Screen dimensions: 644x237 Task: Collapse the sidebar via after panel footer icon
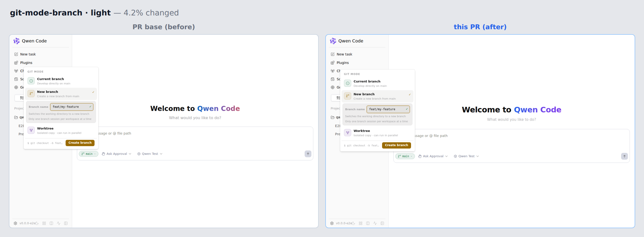pos(382,223)
